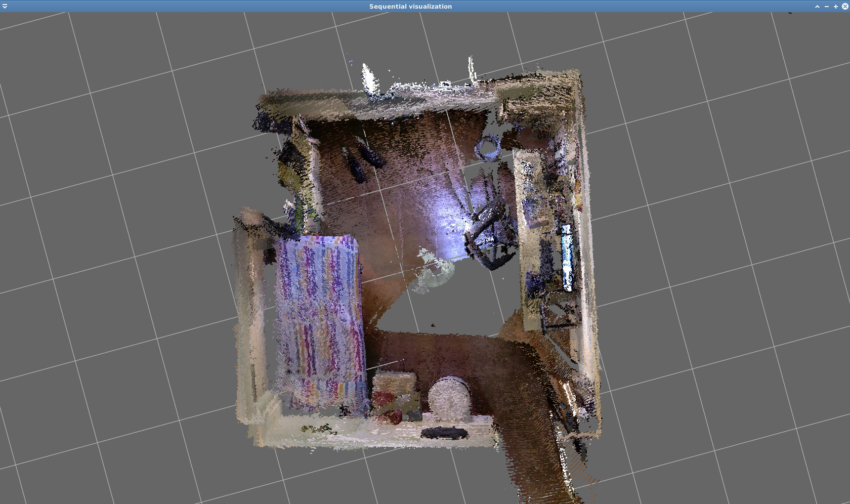Open the window menu in the title bar
Image resolution: width=850 pixels, height=504 pixels.
[5, 6]
